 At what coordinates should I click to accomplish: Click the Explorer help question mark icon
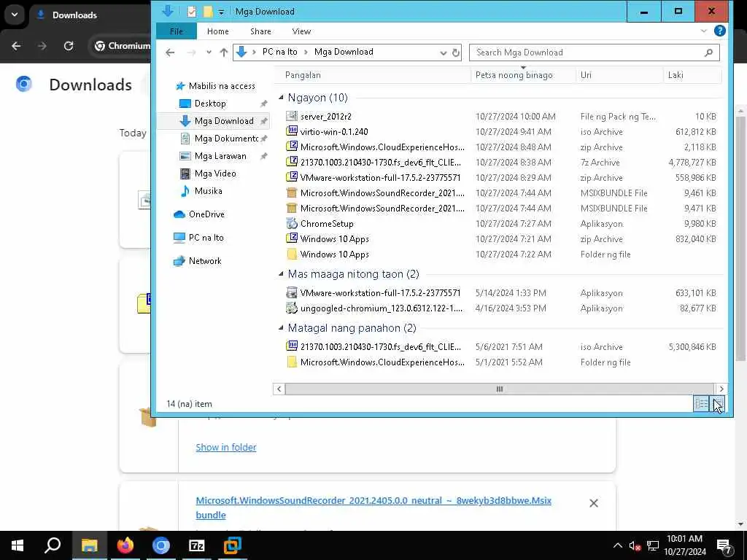[719, 31]
